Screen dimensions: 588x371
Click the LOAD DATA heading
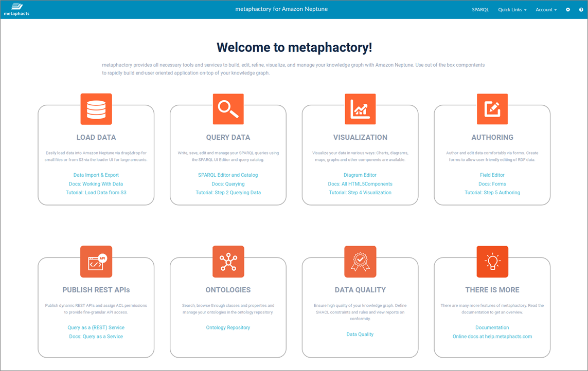click(x=96, y=138)
